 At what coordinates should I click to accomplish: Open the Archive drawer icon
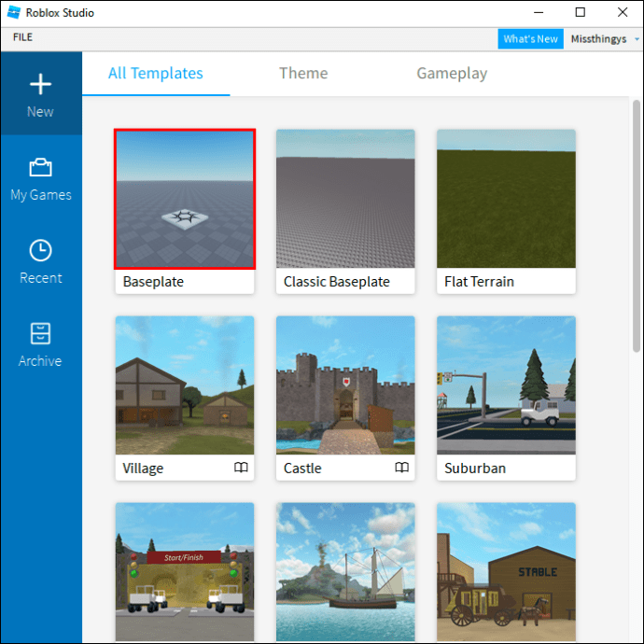click(x=40, y=333)
